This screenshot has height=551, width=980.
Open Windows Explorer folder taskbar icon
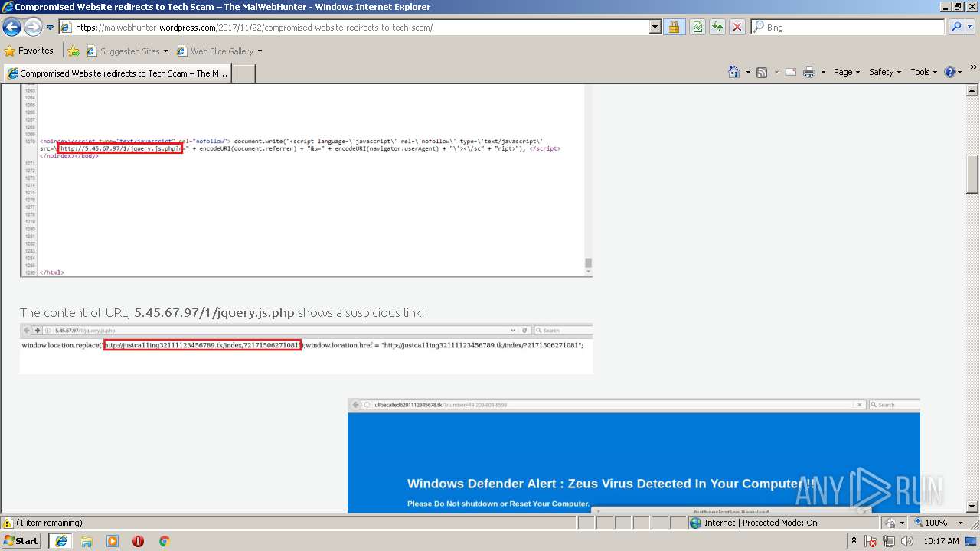[x=87, y=541]
